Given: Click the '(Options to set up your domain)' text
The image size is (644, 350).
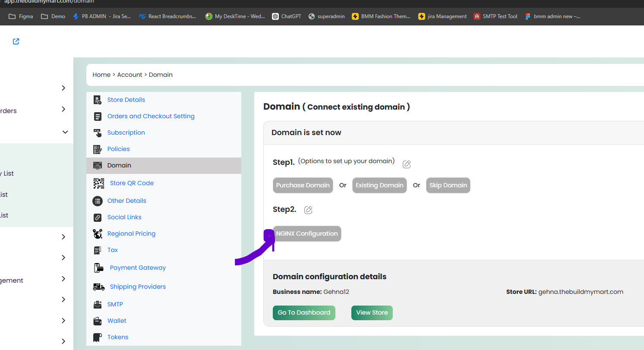Looking at the screenshot, I should [x=346, y=161].
